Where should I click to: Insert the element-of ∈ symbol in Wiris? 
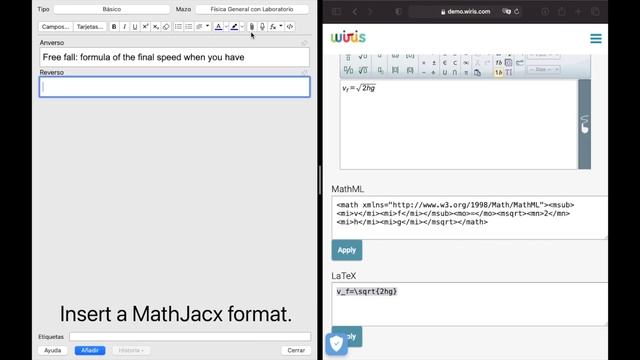[444, 63]
